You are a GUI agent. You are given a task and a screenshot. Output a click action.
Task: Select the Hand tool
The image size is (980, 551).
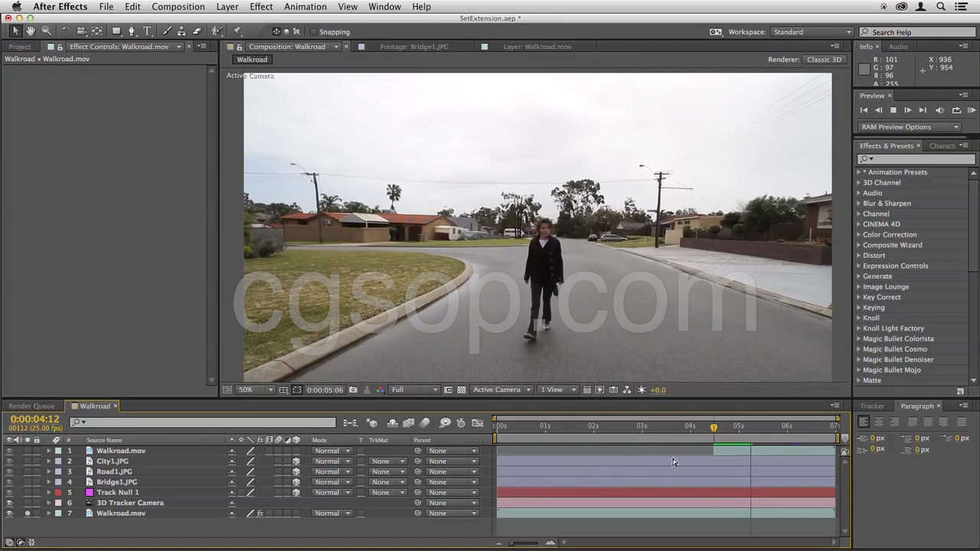(x=31, y=31)
